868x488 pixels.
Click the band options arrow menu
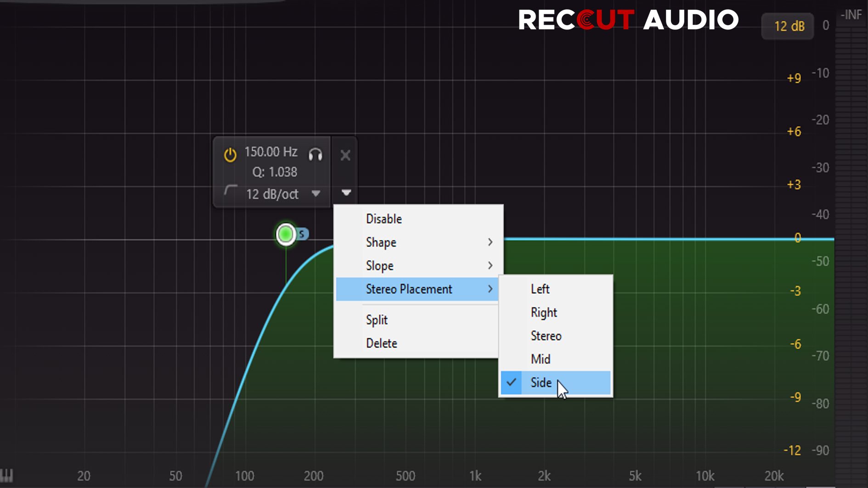pos(346,193)
